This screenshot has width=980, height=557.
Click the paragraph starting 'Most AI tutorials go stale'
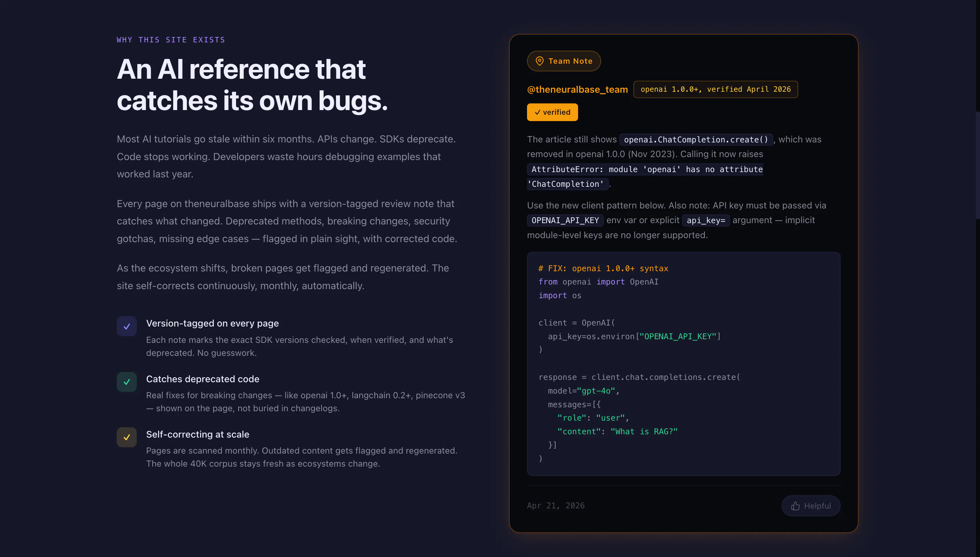coord(286,156)
